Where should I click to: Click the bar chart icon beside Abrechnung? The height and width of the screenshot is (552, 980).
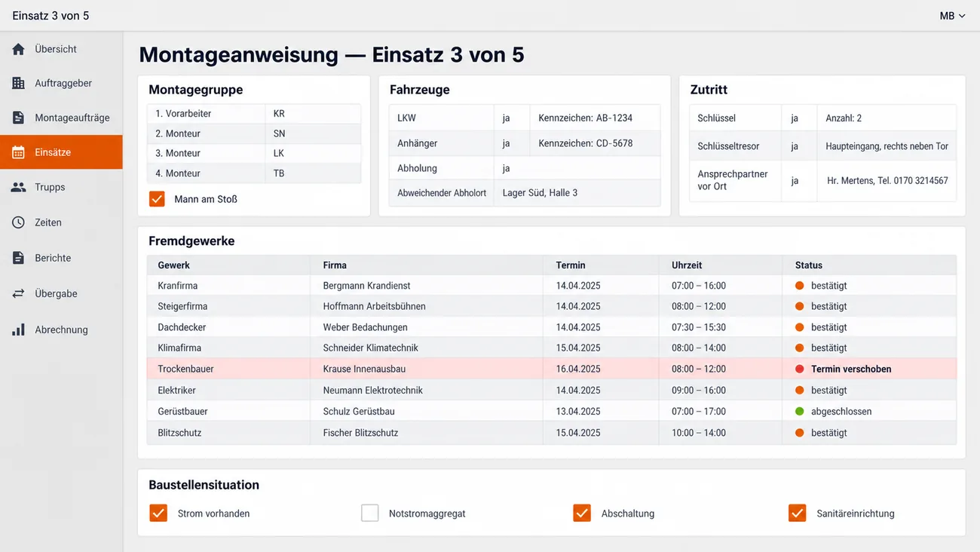(x=18, y=330)
